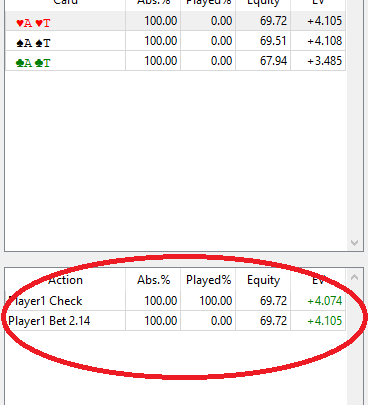
Task: Click the 69.51 equity cell for spades
Action: (x=263, y=41)
